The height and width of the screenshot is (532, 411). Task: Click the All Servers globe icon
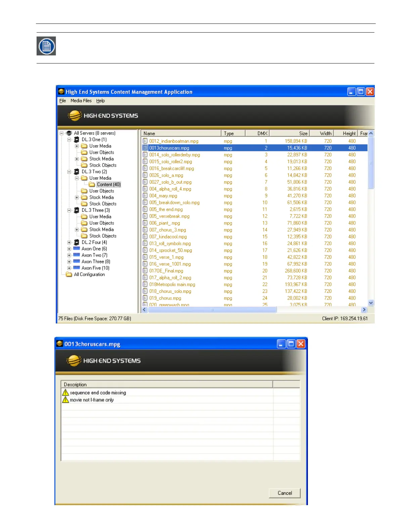pos(69,133)
